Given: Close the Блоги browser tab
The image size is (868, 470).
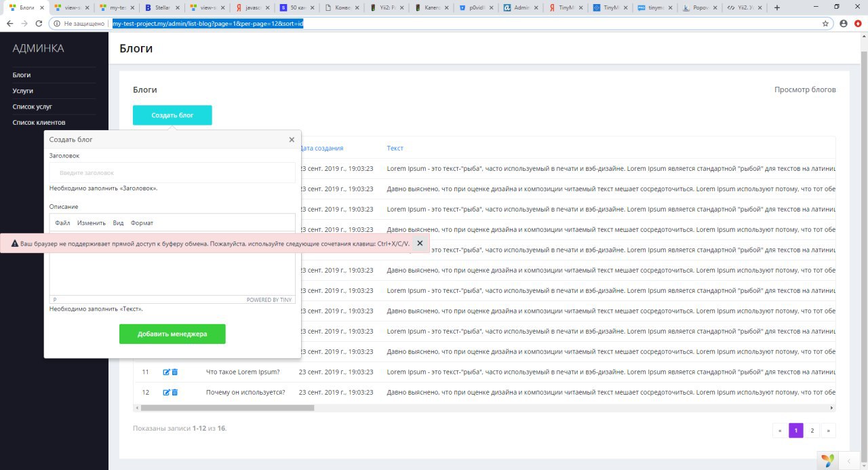Looking at the screenshot, I should coord(41,7).
